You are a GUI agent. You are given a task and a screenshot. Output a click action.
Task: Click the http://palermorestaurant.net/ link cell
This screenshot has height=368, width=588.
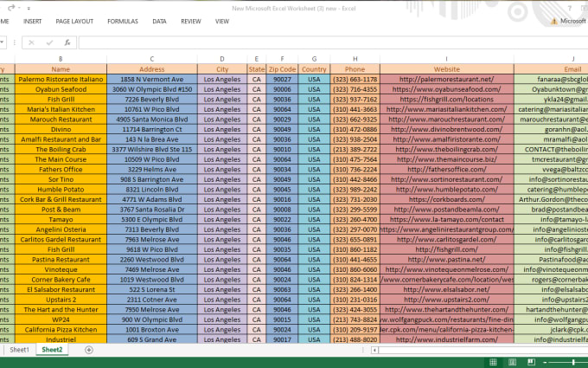447,80
